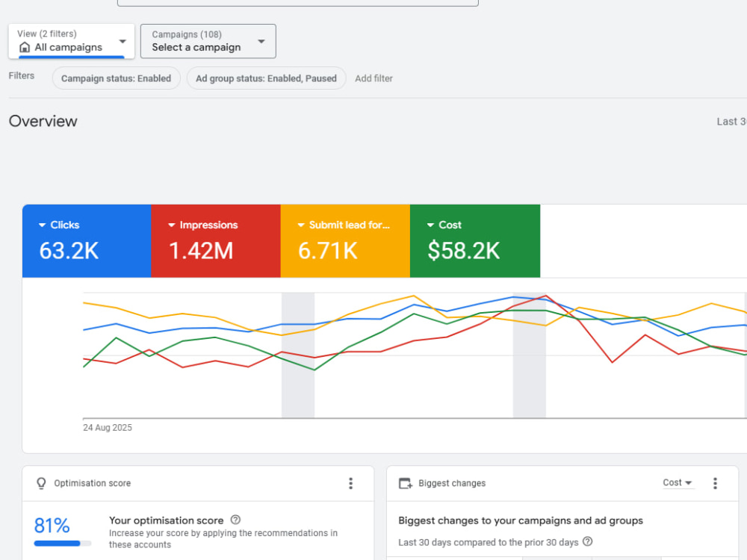Image resolution: width=747 pixels, height=560 pixels.
Task: Click the 24 Aug 2025 chart date label
Action: [x=107, y=428]
